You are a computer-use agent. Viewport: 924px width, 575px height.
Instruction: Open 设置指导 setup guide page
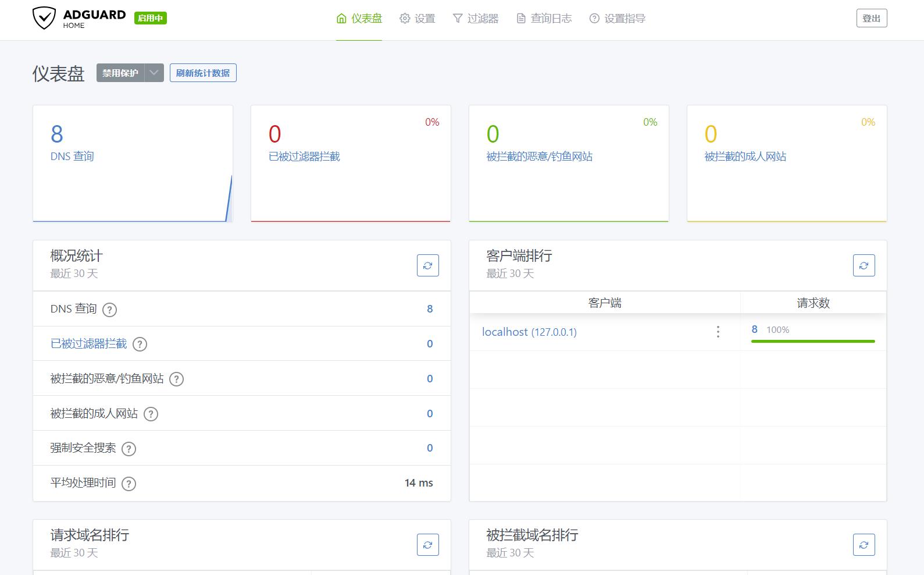618,19
